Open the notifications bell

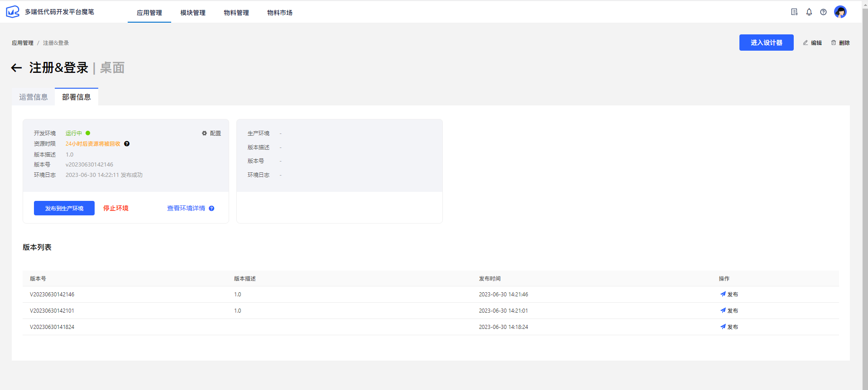coord(809,12)
